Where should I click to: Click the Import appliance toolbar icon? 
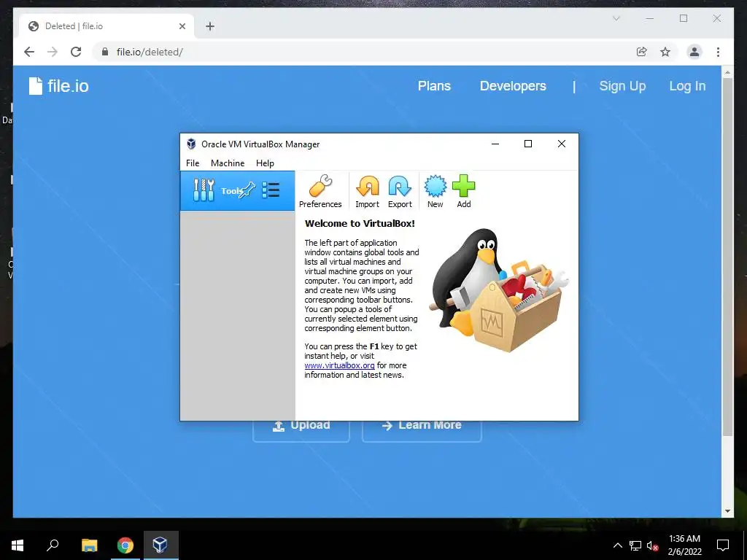tap(368, 192)
